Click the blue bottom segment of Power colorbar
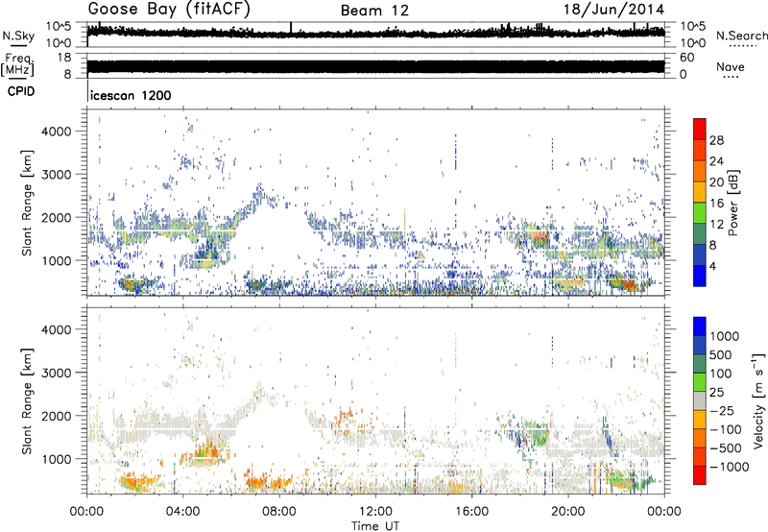 (700, 276)
